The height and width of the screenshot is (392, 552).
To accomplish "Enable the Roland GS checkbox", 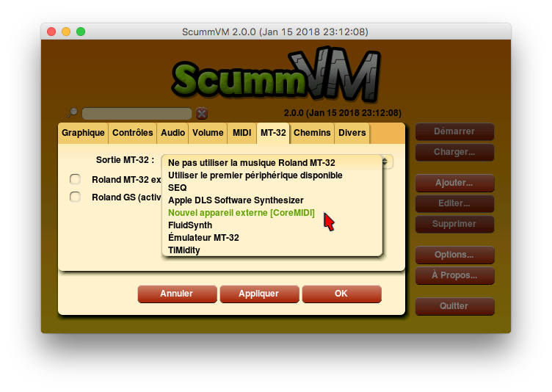I will click(x=75, y=197).
